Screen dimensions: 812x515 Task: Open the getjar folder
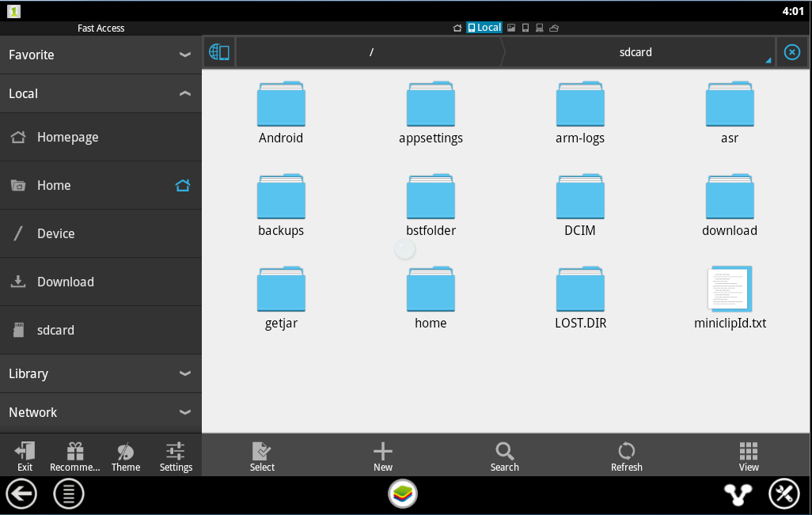281,298
